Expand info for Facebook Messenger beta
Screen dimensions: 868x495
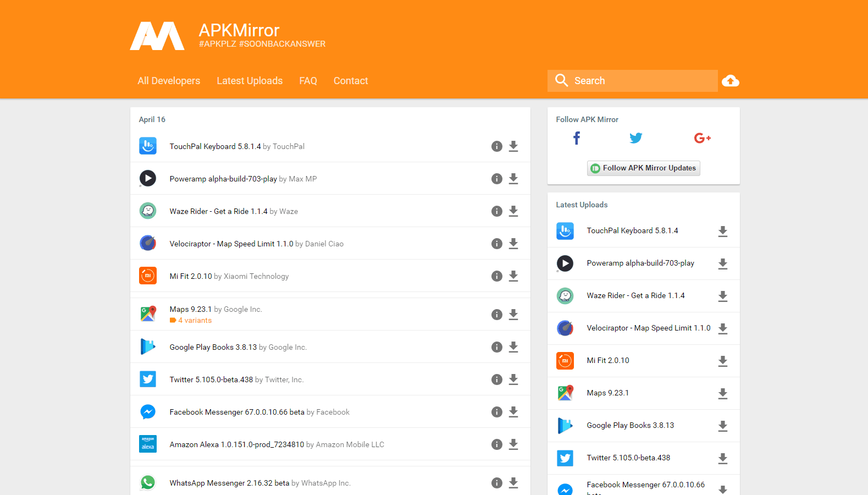click(x=496, y=412)
